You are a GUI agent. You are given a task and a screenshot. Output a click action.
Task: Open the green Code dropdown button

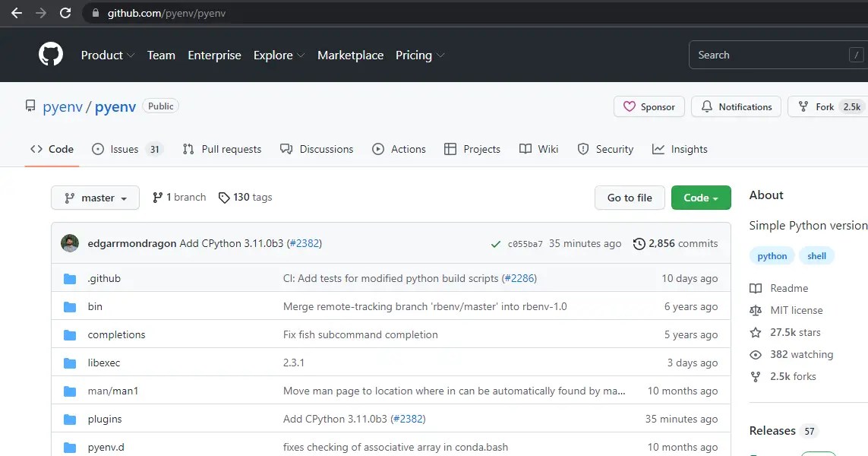pyautogui.click(x=701, y=198)
